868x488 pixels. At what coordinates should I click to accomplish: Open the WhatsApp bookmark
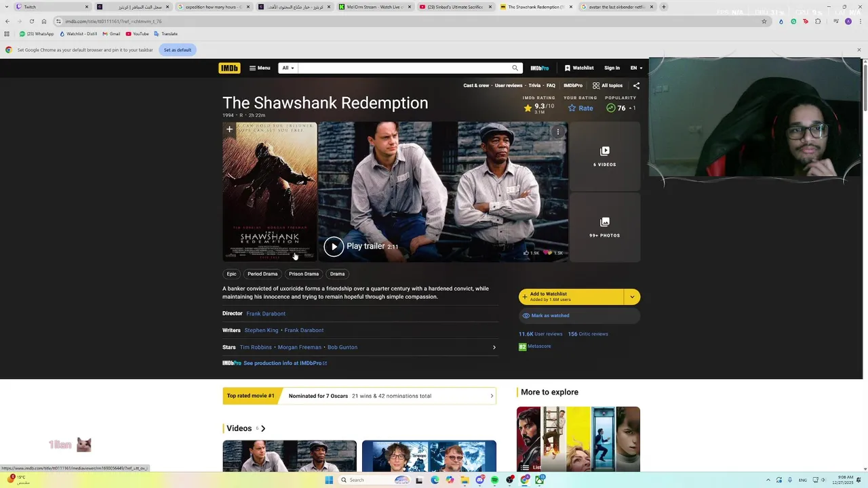click(x=37, y=34)
